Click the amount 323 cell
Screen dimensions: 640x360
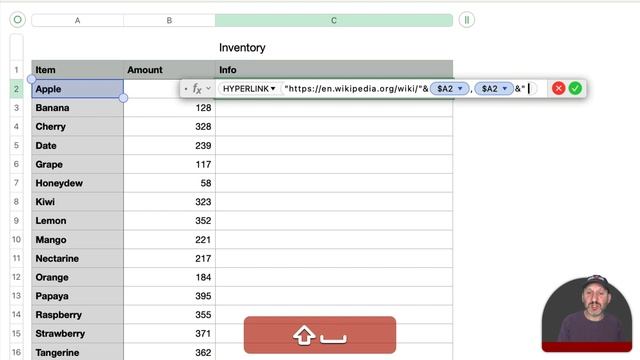(x=169, y=202)
